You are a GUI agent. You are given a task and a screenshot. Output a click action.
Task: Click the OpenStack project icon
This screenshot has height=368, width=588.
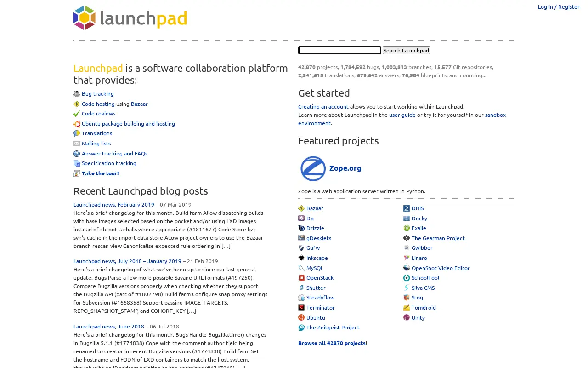(301, 278)
